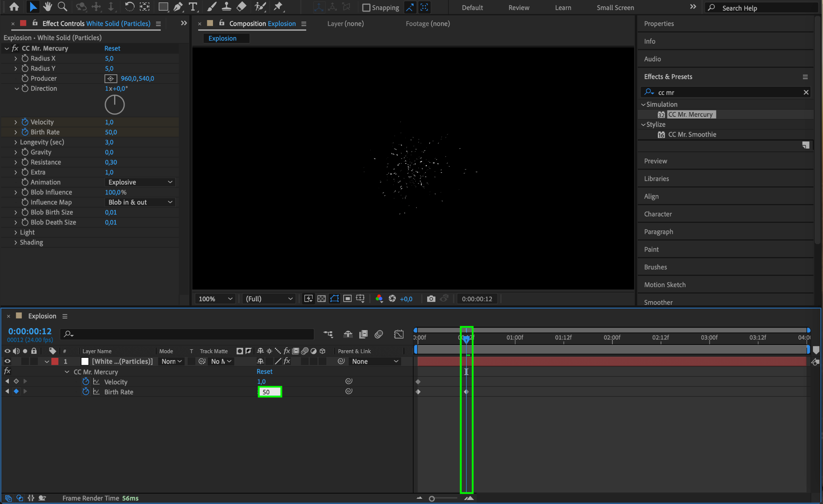823x504 pixels.
Task: Open the Animation Explosive dropdown
Action: coord(140,182)
